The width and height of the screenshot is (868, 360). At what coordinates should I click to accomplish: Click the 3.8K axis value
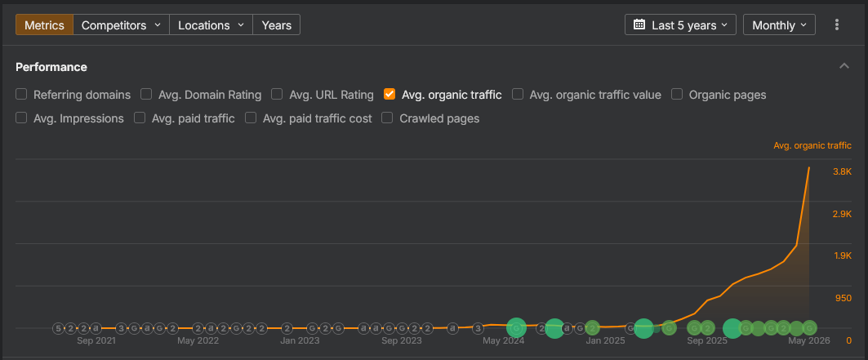pos(842,172)
